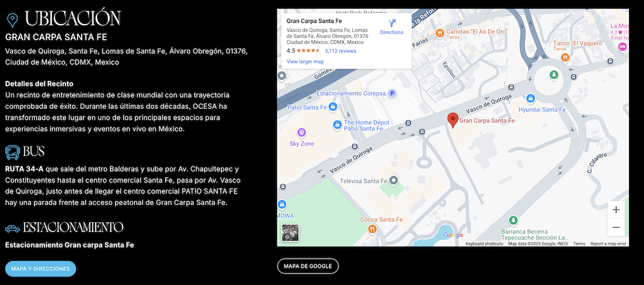Open the View larger map link
644x285 pixels.
(305, 62)
